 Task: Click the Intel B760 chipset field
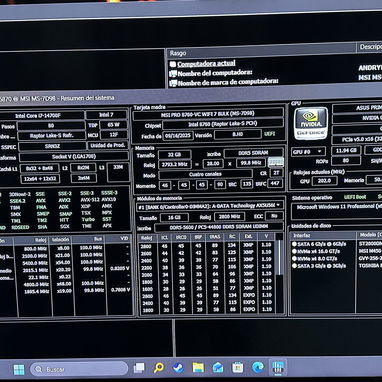click(223, 124)
